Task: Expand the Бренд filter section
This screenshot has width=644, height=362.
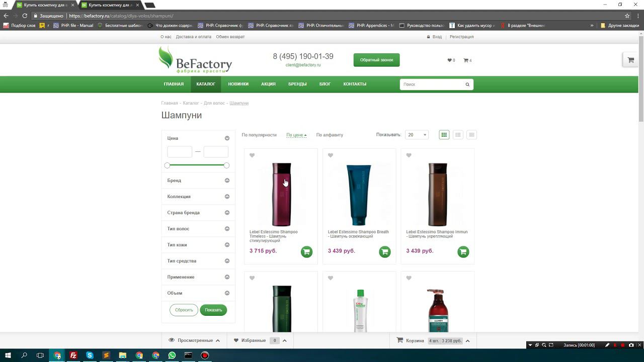Action: click(227, 180)
